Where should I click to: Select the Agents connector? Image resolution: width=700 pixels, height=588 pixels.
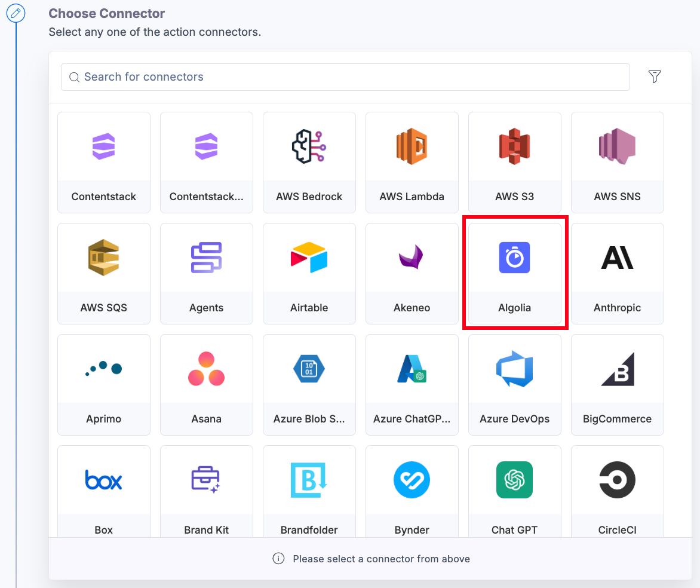click(x=206, y=274)
